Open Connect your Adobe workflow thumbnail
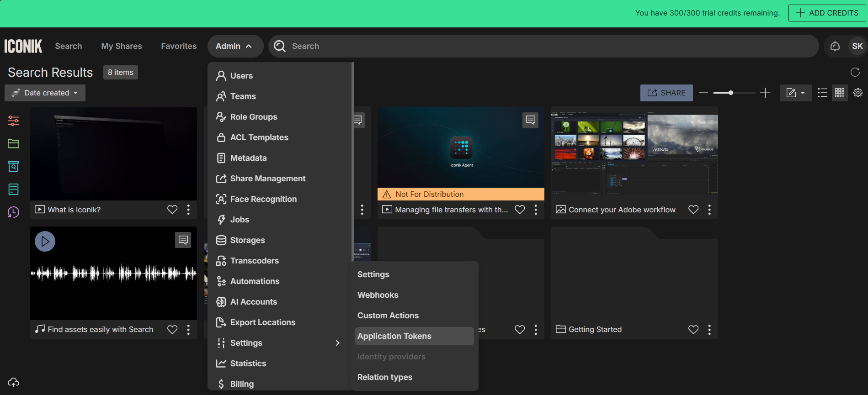The width and height of the screenshot is (868, 395). (x=634, y=154)
